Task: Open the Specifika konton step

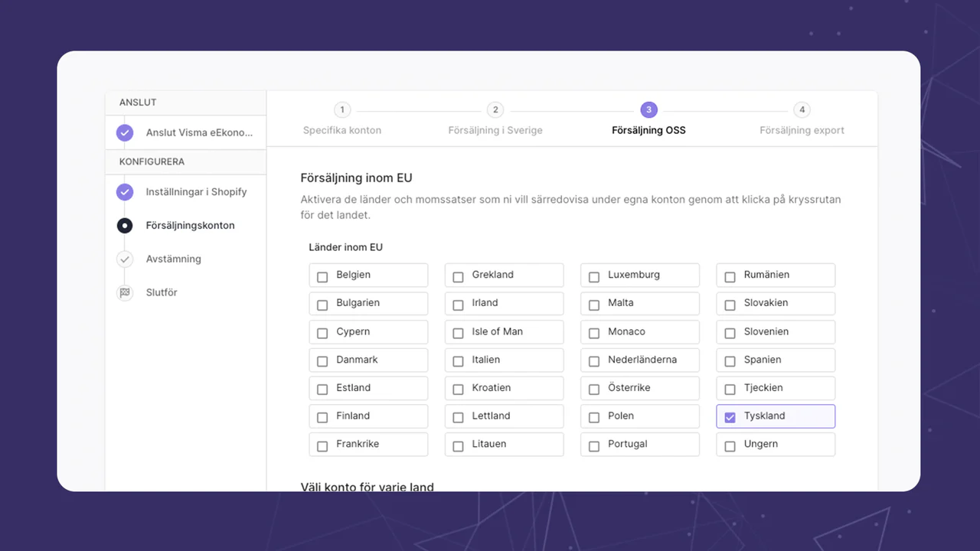Action: point(342,130)
